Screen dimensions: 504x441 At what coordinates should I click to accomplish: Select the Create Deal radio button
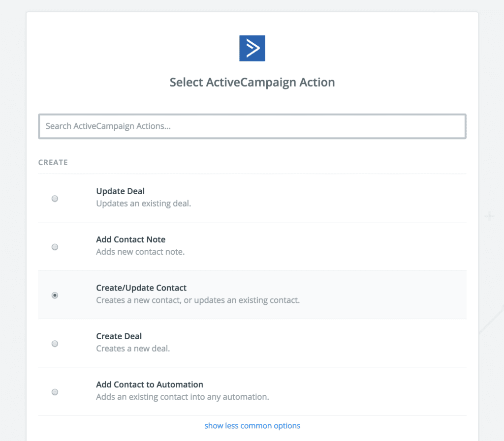pyautogui.click(x=55, y=344)
